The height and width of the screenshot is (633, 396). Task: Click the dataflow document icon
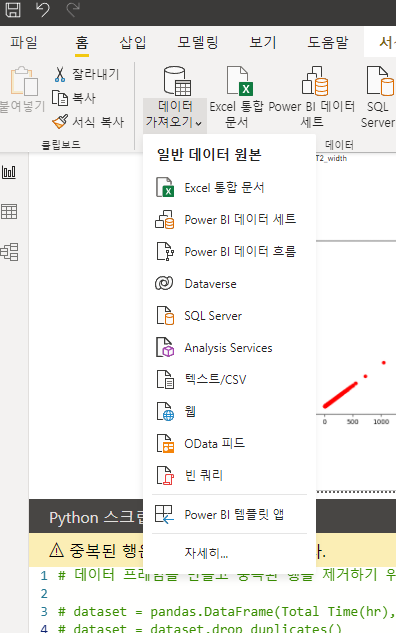(165, 251)
